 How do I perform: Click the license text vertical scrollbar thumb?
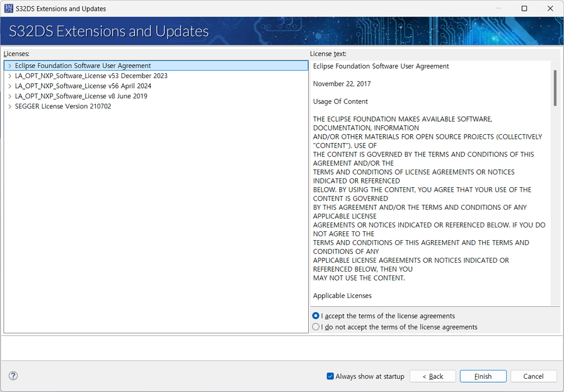pyautogui.click(x=555, y=88)
